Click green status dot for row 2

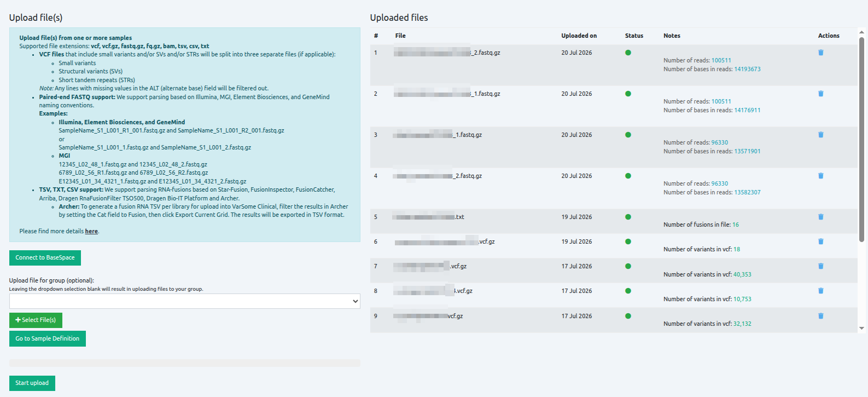point(628,94)
